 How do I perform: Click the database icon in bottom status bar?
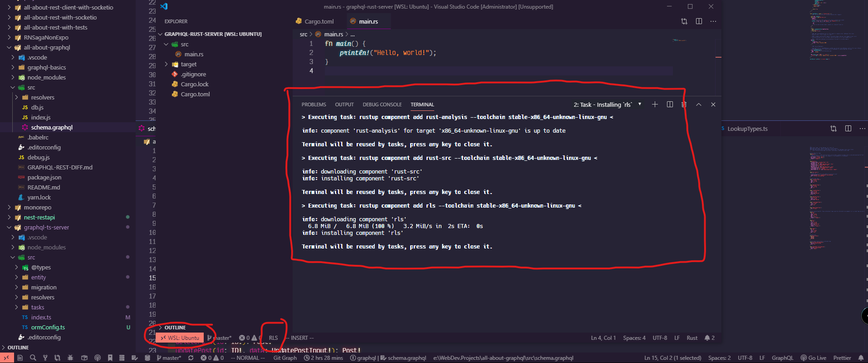point(147,358)
